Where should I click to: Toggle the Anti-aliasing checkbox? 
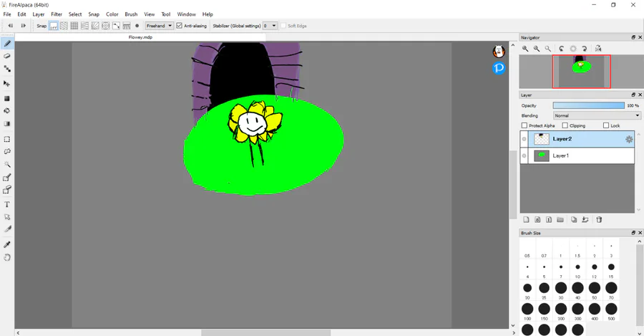[x=179, y=26]
